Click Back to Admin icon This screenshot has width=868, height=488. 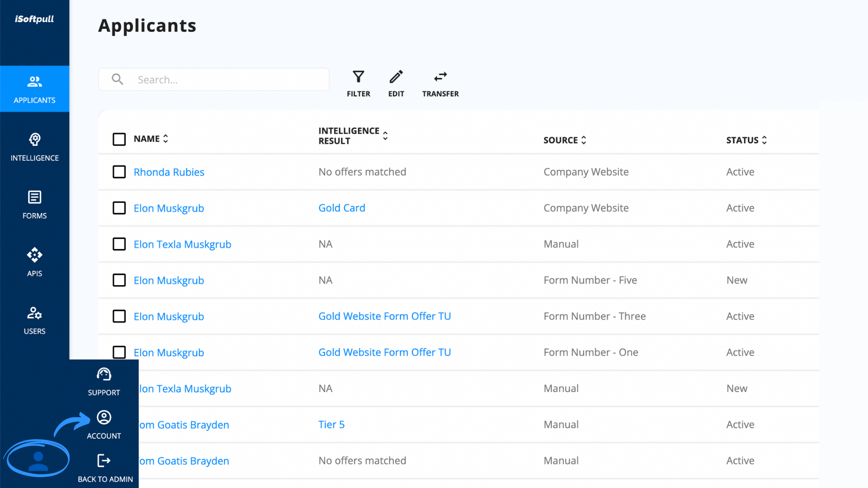pyautogui.click(x=104, y=460)
